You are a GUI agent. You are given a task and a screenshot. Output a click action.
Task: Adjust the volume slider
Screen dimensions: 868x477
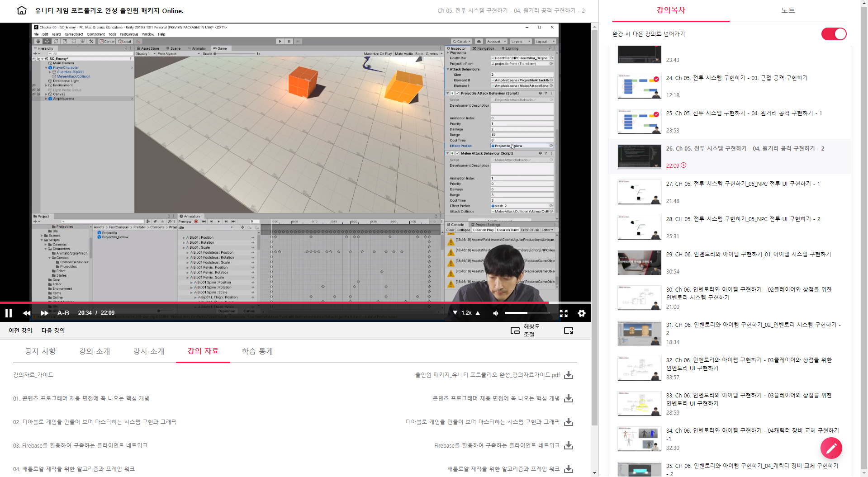tap(527, 313)
